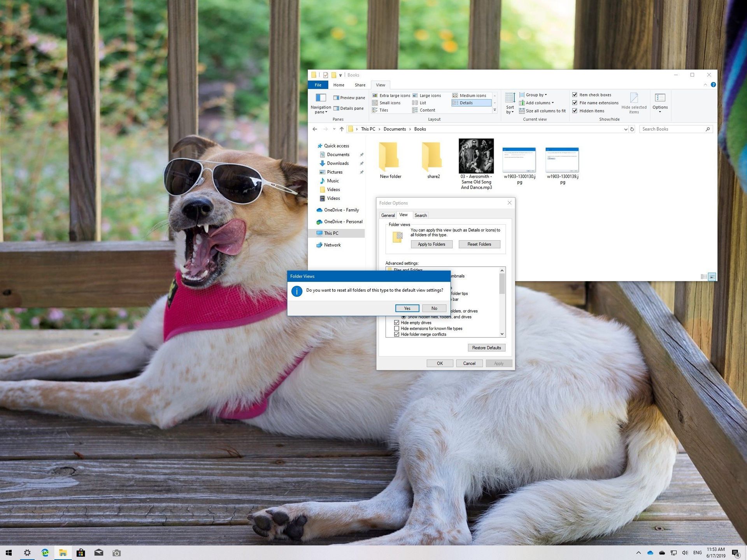Disable the Hidden items checkbox
This screenshot has height=560, width=747.
575,110
